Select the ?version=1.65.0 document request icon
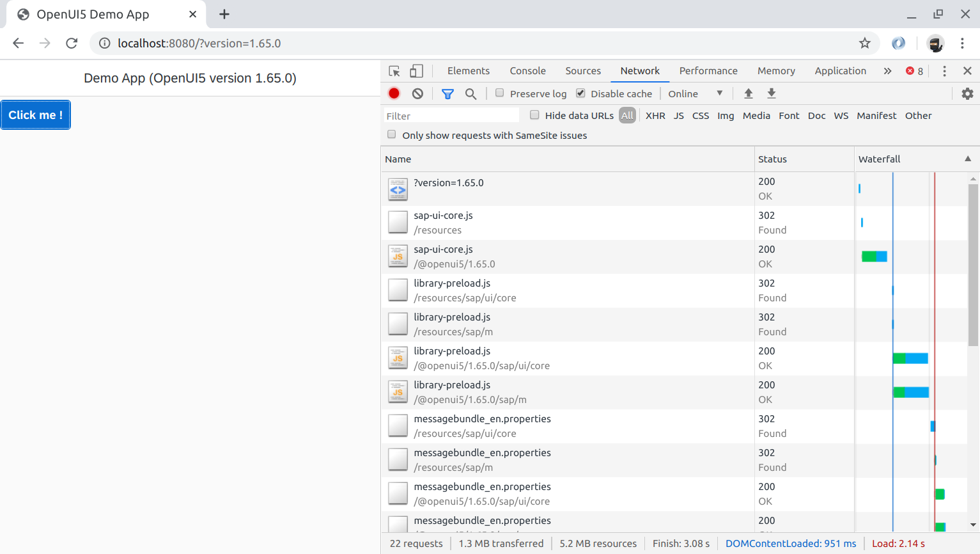980x554 pixels. 398,189
